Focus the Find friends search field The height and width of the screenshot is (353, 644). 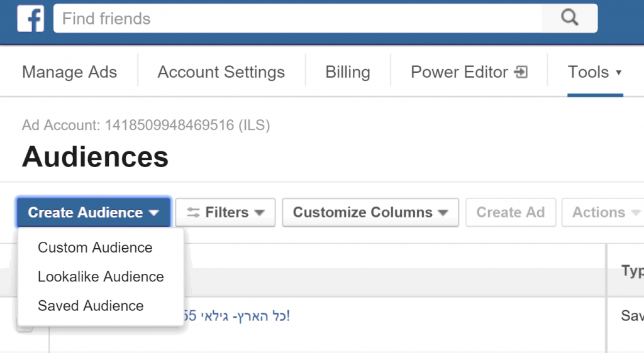pos(297,18)
